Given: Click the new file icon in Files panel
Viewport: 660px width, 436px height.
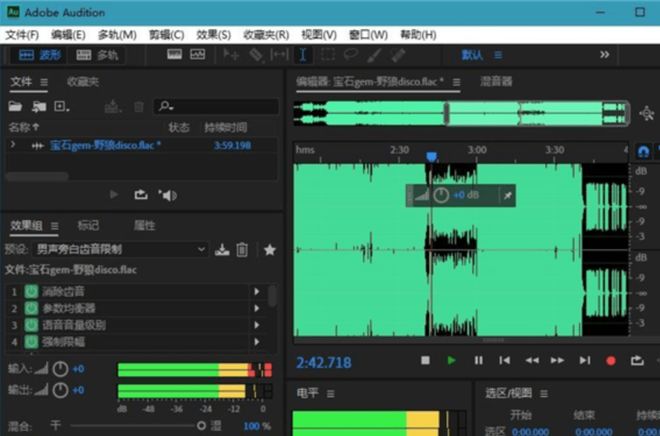Looking at the screenshot, I should pos(61,106).
